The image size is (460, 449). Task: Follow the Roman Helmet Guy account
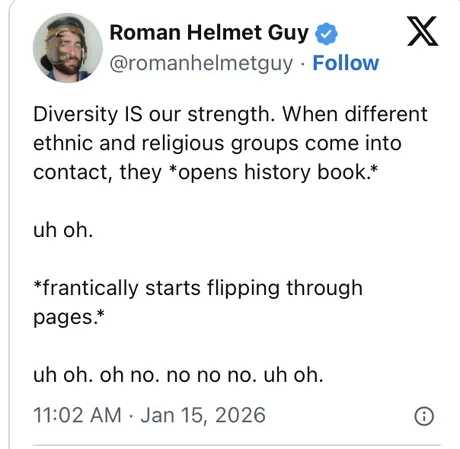point(346,63)
